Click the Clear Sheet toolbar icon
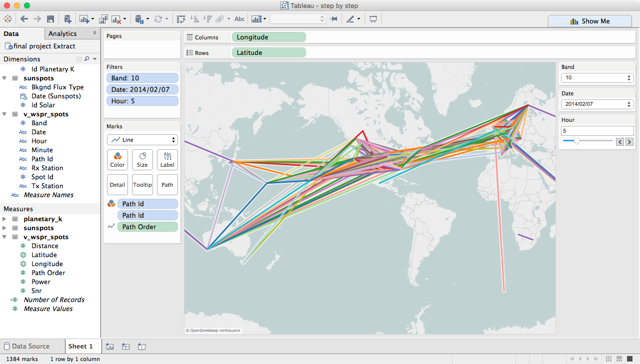Image resolution: width=640 pixels, height=364 pixels. pyautogui.click(x=116, y=19)
